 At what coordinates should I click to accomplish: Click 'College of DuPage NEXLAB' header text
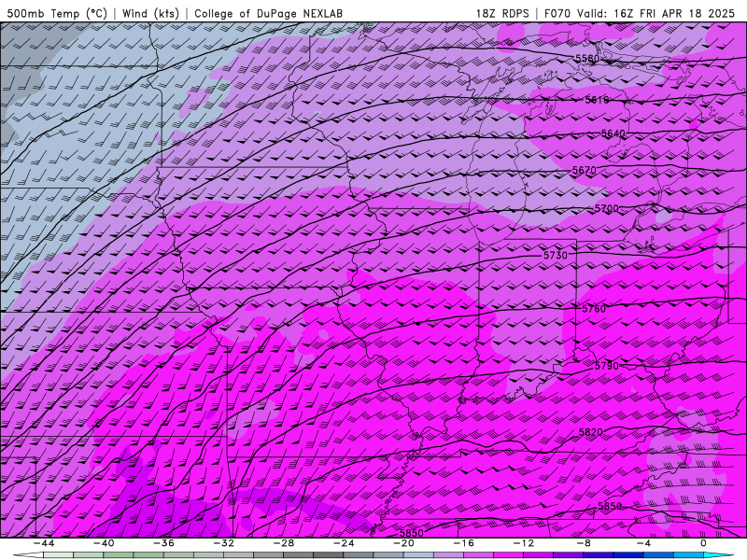point(268,13)
